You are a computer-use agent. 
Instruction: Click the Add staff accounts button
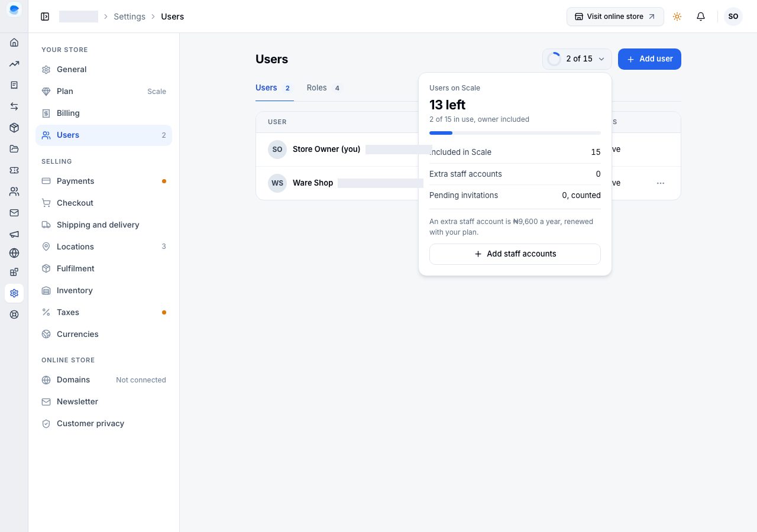pos(515,254)
